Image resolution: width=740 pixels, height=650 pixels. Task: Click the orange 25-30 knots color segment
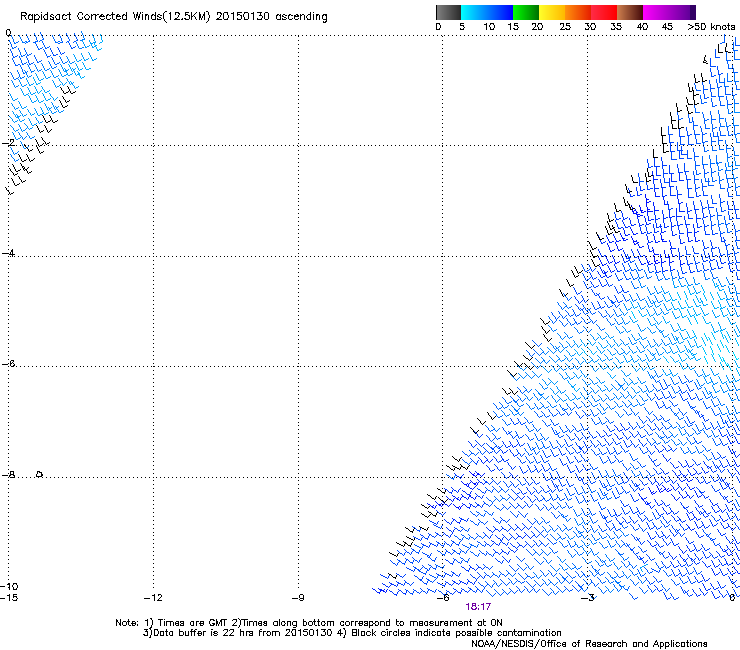578,12
